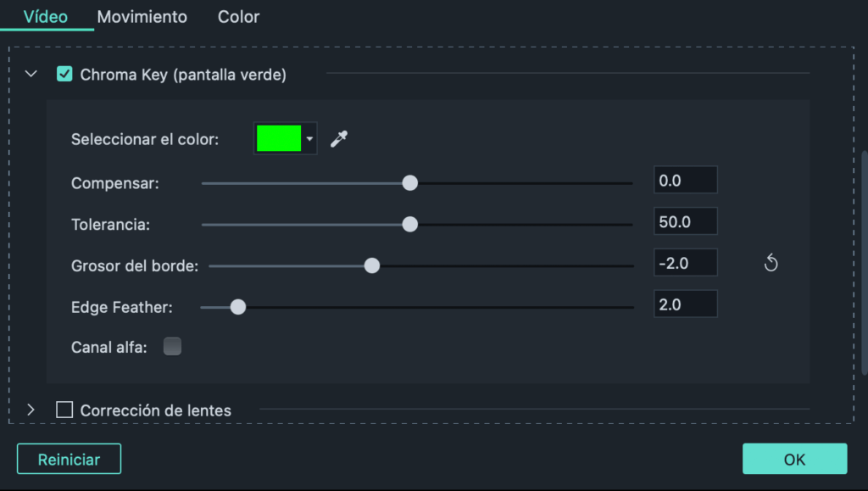
Task: Open the color selector dropdown arrow
Action: click(309, 138)
